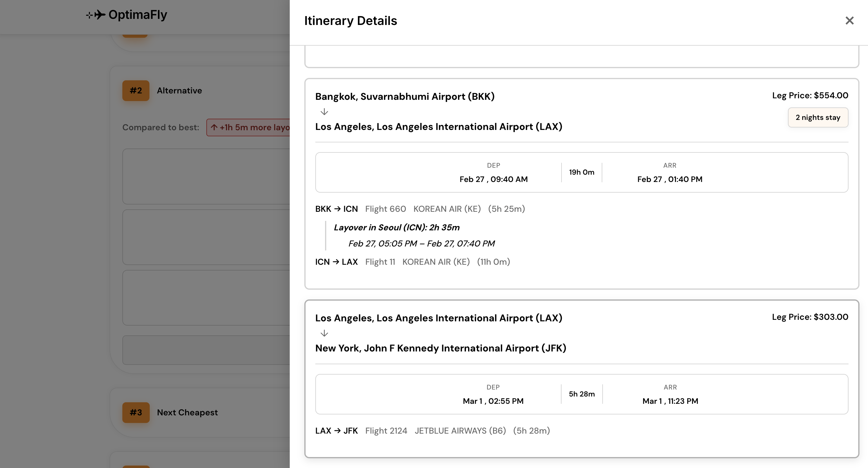The height and width of the screenshot is (468, 868).
Task: Click the orange #2 rank badge
Action: (135, 90)
